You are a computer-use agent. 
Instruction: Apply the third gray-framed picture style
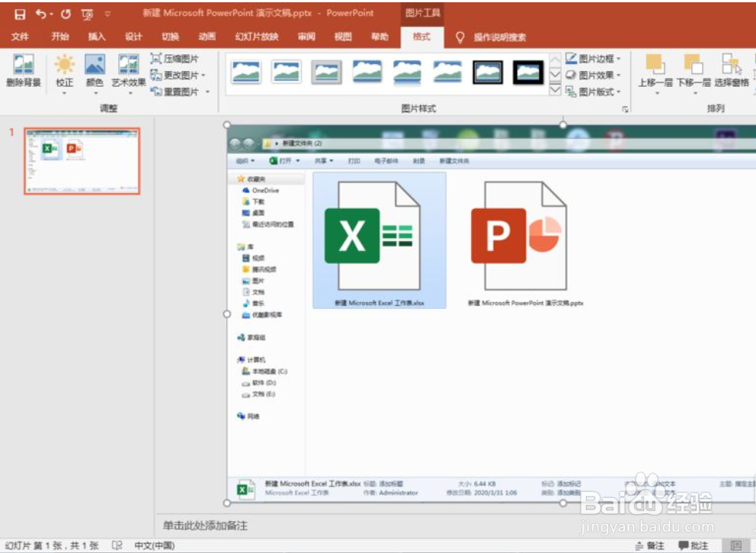(326, 72)
